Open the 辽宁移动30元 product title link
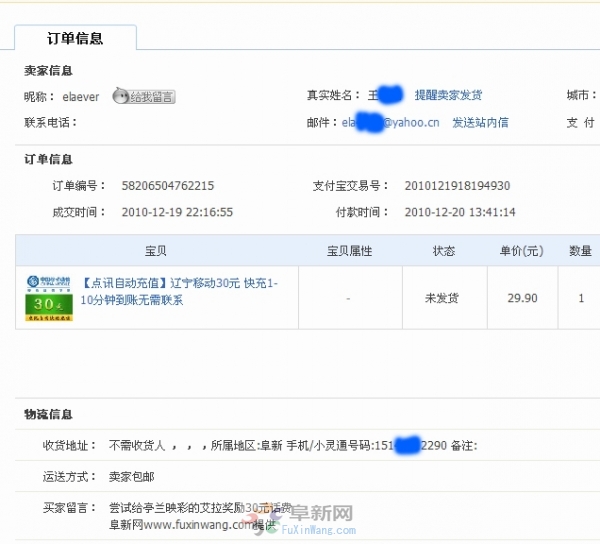The image size is (600, 544). coord(180,291)
